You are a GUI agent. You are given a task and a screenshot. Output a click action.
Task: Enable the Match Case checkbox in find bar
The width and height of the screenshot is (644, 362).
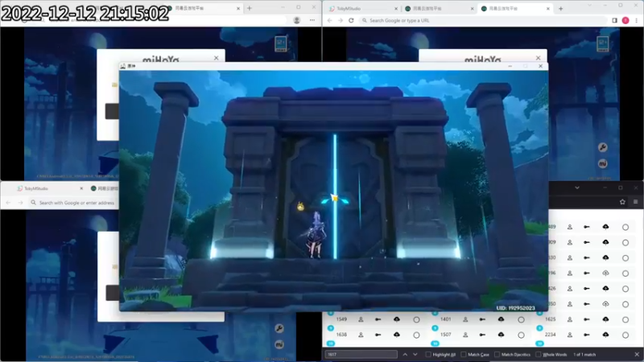(x=464, y=355)
